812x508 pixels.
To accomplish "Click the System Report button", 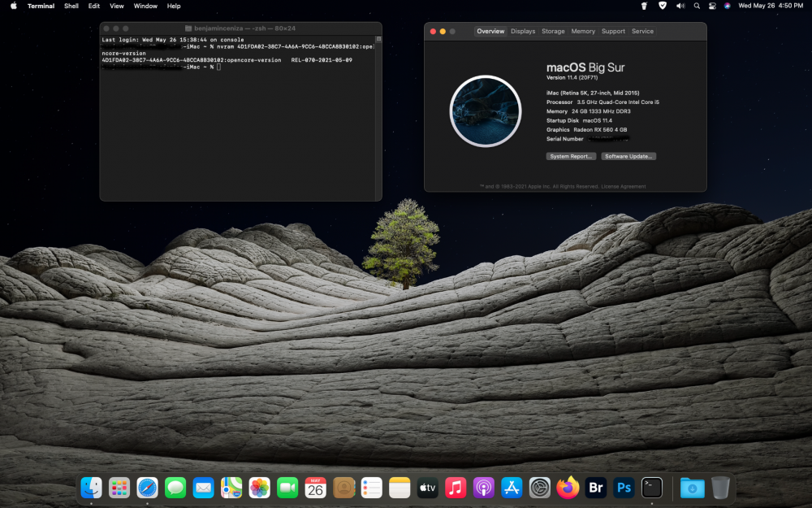I will [571, 156].
